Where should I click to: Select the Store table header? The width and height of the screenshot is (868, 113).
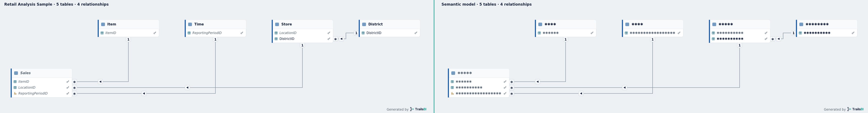point(302,24)
